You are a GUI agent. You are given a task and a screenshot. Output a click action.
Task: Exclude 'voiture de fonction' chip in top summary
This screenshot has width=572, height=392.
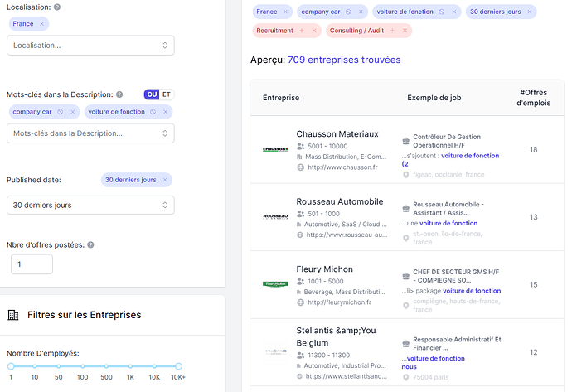(442, 12)
